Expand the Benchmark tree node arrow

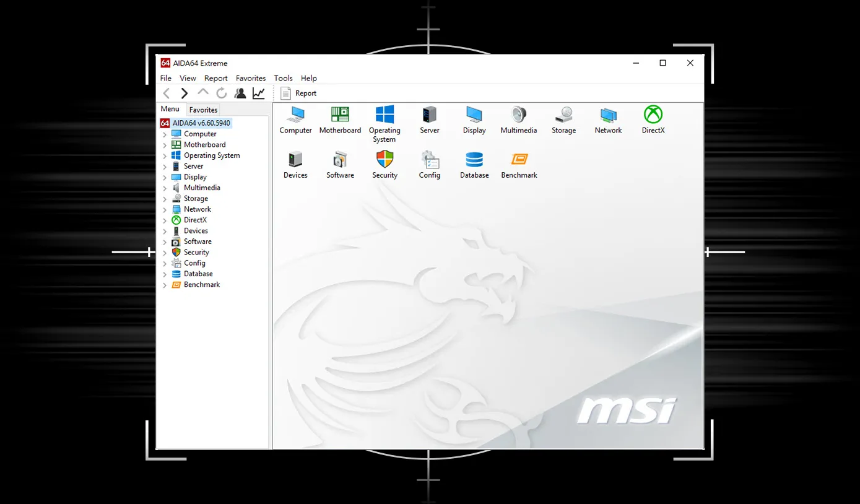[x=165, y=285]
